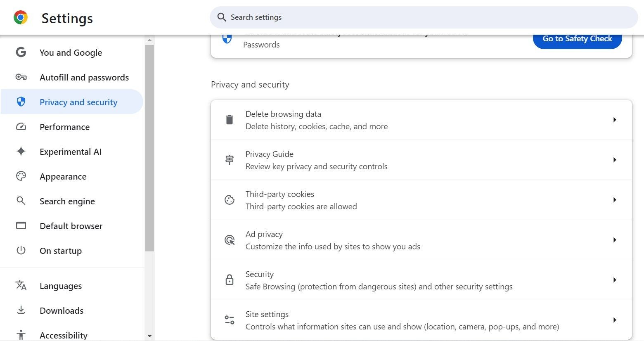644x341 pixels.
Task: Click the speedometer Performance icon
Action: (x=21, y=127)
